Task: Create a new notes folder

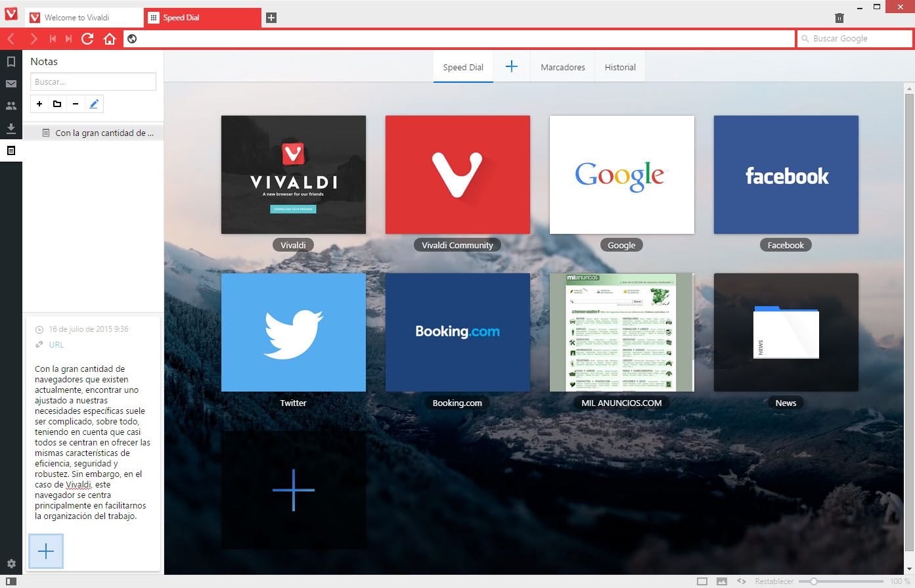Action: click(57, 104)
